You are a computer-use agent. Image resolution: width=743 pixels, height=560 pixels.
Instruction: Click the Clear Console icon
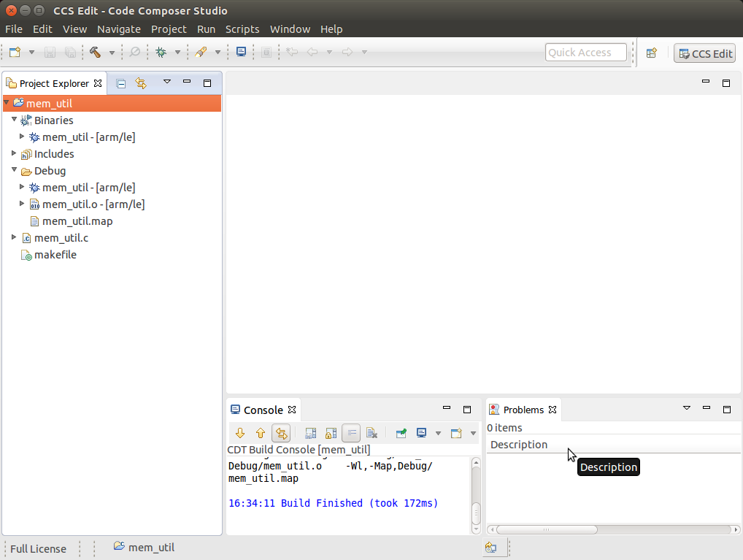point(371,433)
